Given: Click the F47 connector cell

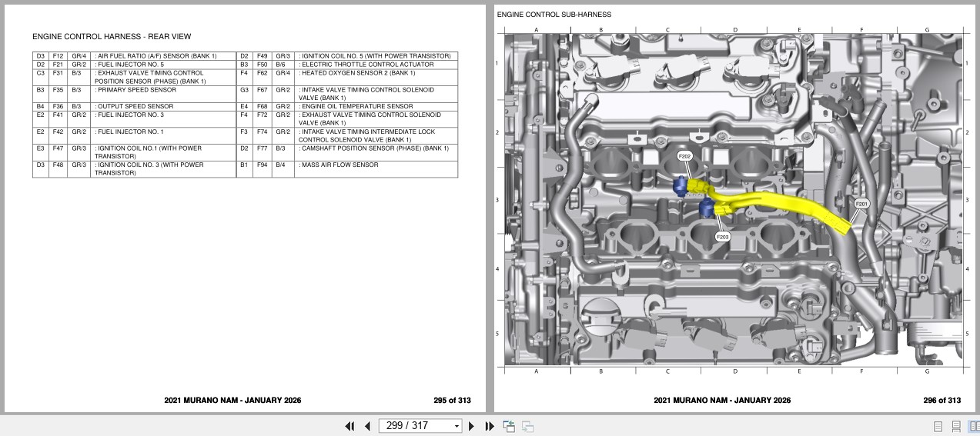Looking at the screenshot, I should (59, 152).
